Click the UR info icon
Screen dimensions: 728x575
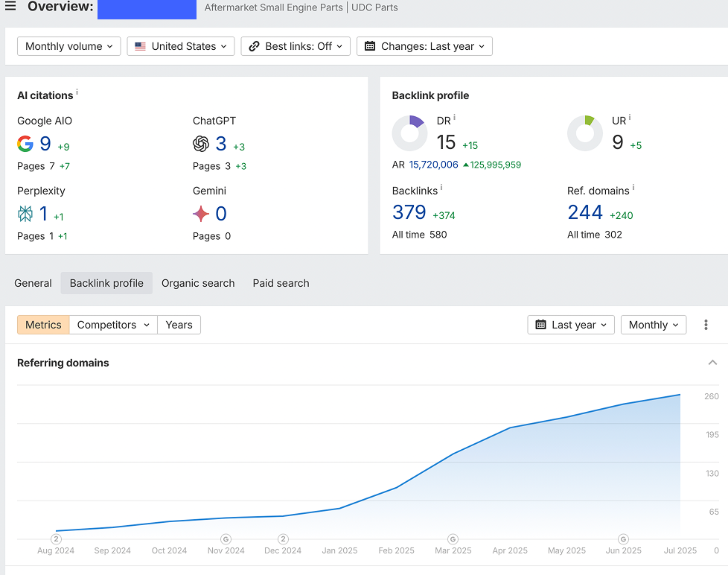click(630, 118)
